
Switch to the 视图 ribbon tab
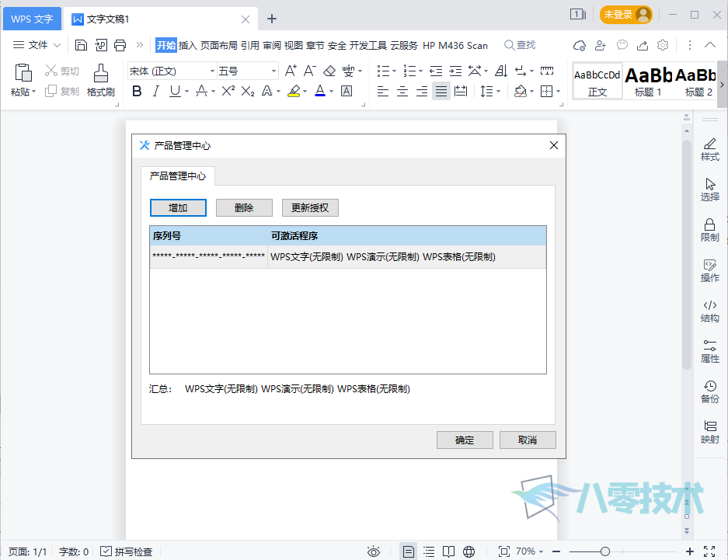click(x=294, y=45)
